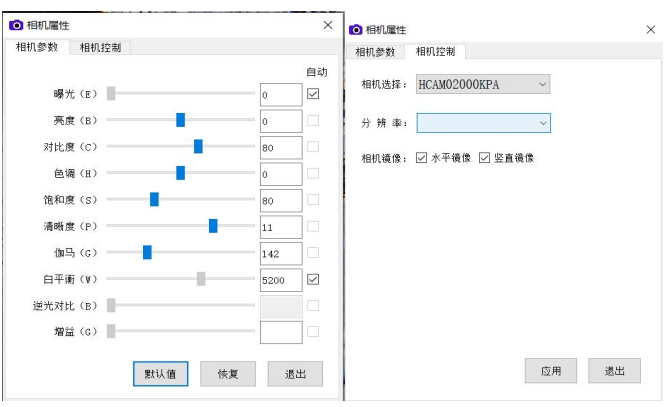The width and height of the screenshot is (668, 407).
Task: Click the 对比度 (C) slider handle
Action: (x=198, y=147)
